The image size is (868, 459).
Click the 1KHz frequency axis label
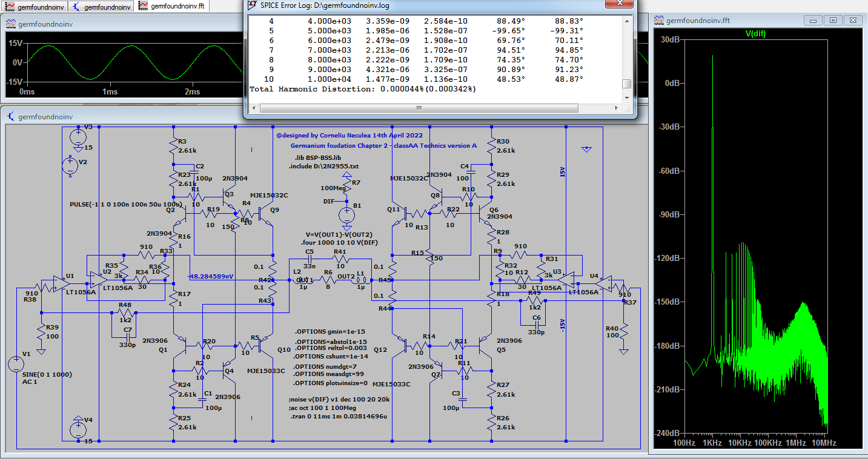pyautogui.click(x=712, y=443)
